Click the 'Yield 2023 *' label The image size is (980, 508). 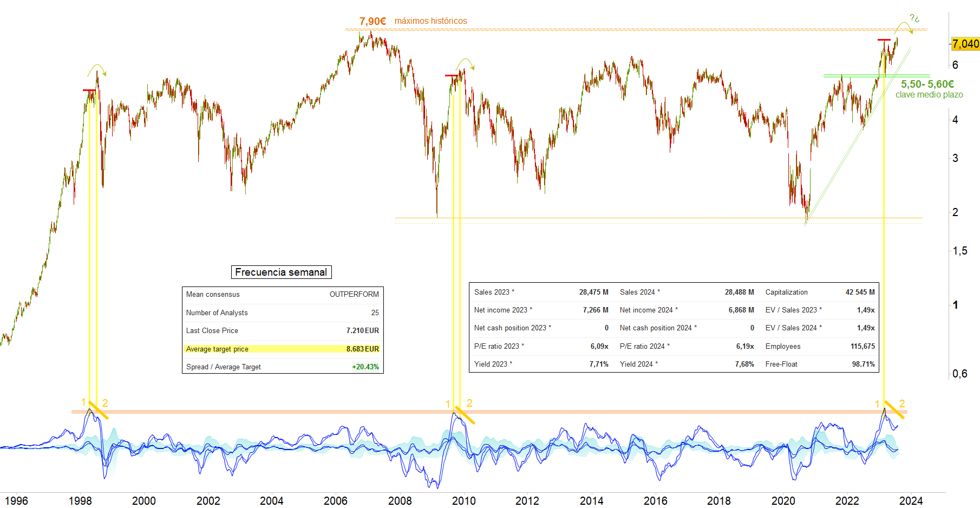click(493, 364)
